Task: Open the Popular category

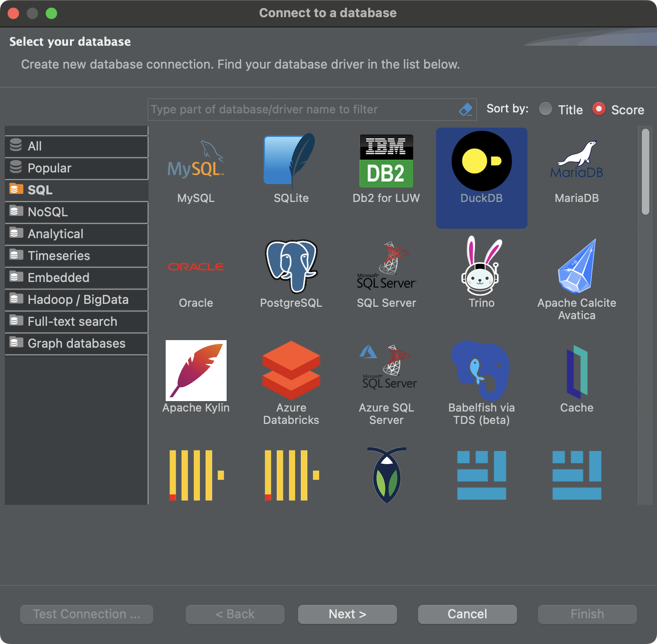Action: coord(77,168)
